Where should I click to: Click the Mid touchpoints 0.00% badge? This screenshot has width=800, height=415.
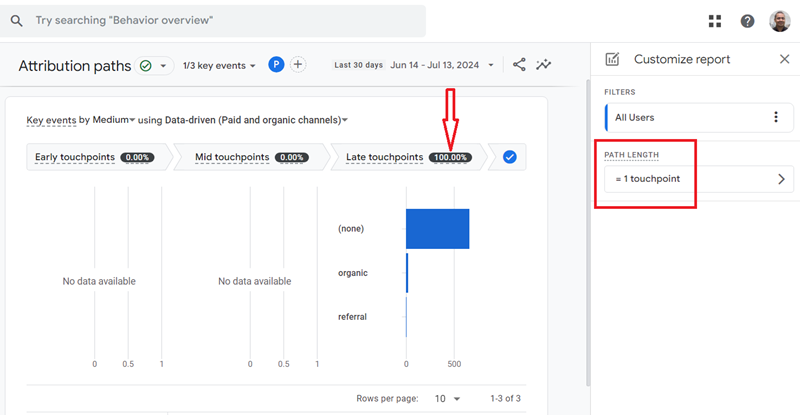coord(292,157)
